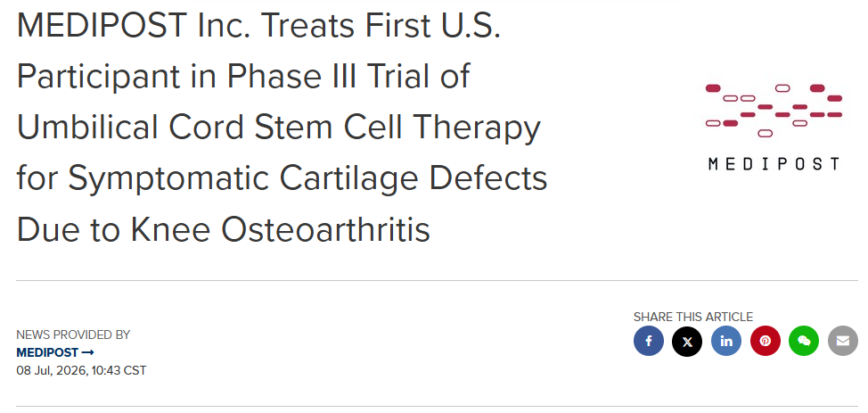This screenshot has height=413, width=868.
Task: Click the divider line below the headline
Action: (x=437, y=280)
